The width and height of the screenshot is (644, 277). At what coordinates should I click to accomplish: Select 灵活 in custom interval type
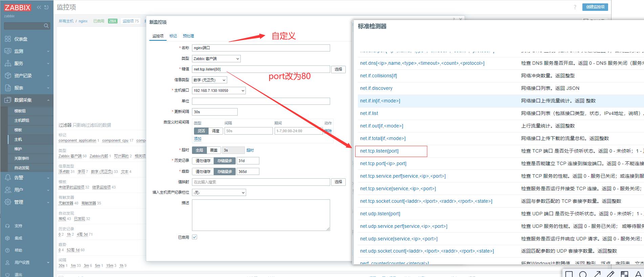click(x=201, y=131)
